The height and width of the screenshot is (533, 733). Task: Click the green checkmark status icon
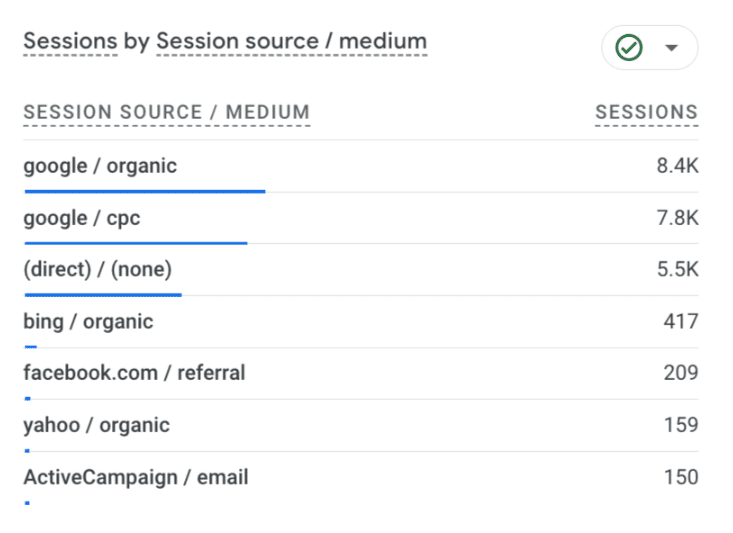[x=629, y=48]
